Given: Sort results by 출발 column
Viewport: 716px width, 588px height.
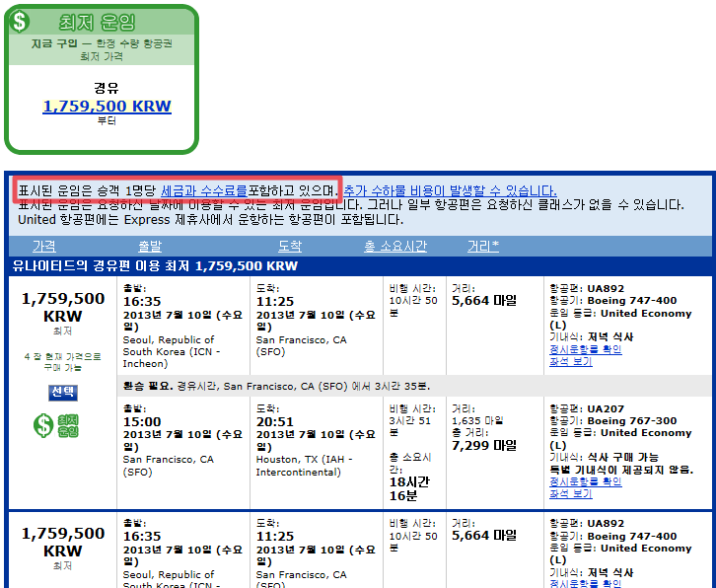Looking at the screenshot, I should point(150,247).
